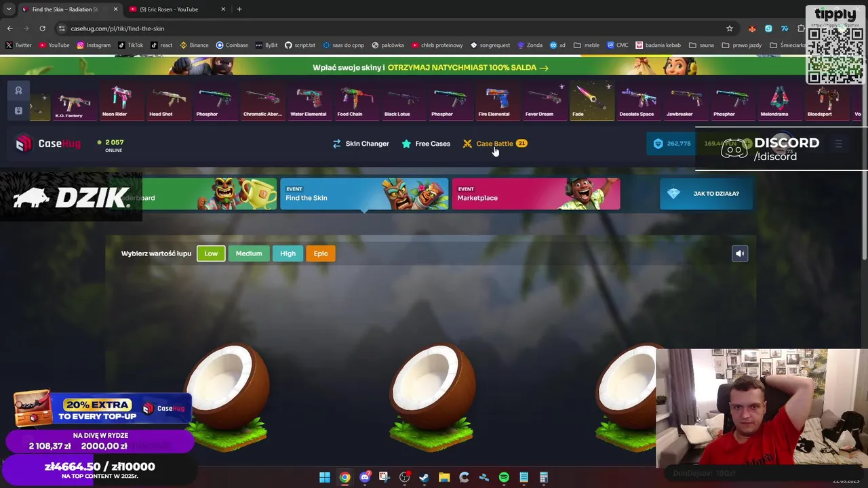Select Low loot value
This screenshot has width=868, height=488.
(211, 253)
